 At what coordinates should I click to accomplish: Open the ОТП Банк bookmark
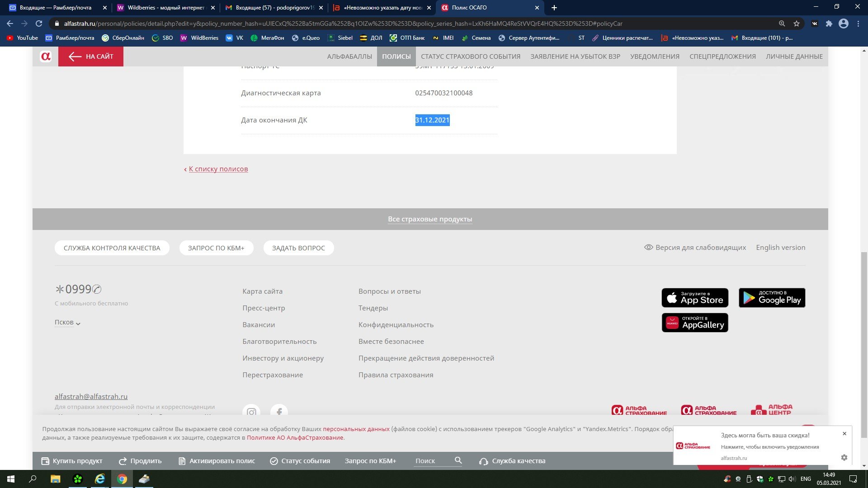coord(407,38)
